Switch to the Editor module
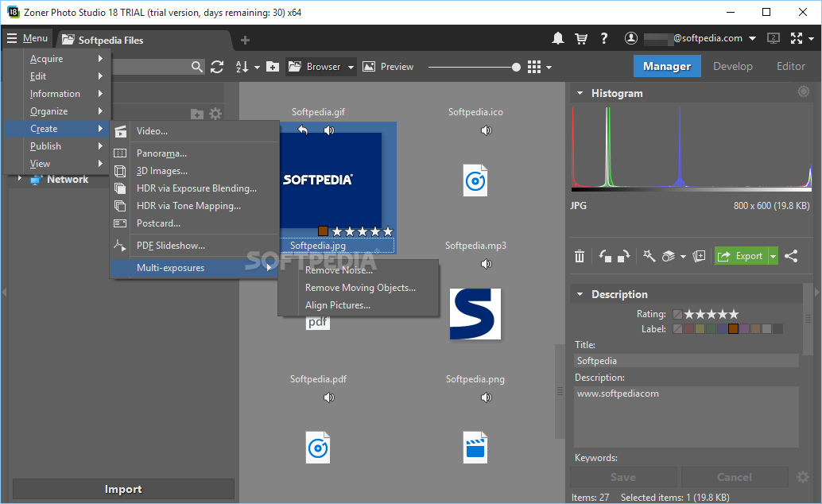This screenshot has width=822, height=504. [790, 66]
